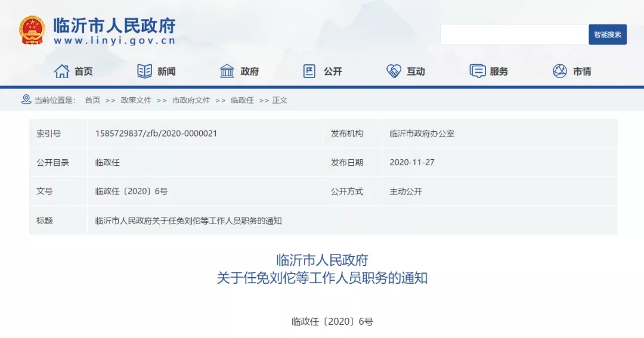
Task: Click heading line 临沂市人民政府 in article
Action: [x=322, y=260]
